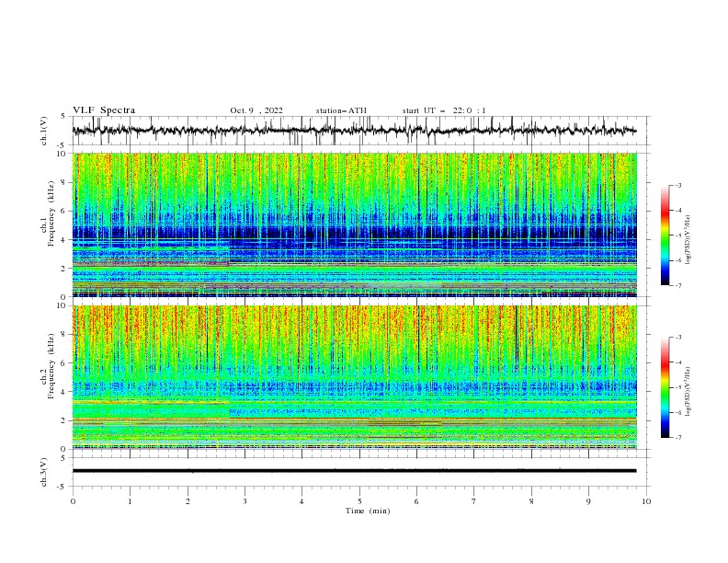Click time axis tick label "2"

pos(188,501)
